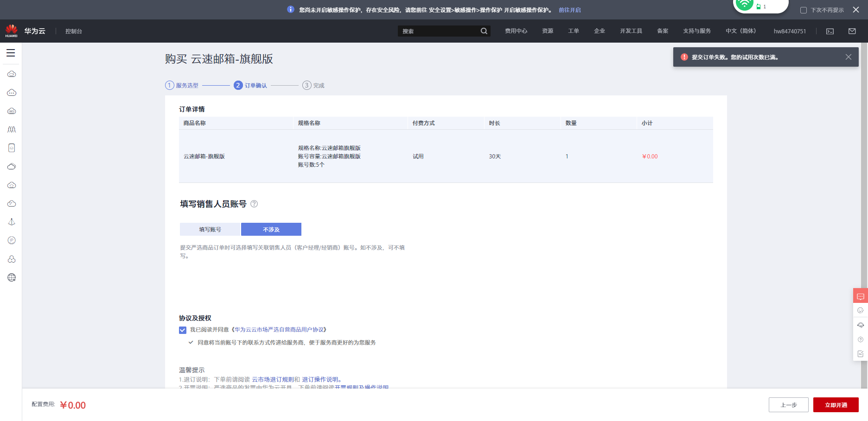868x421 pixels.
Task: Open the question mark help icon on right panel
Action: pos(861,339)
